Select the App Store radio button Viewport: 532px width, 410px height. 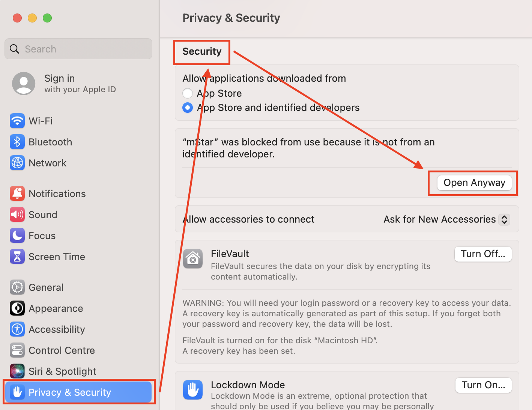point(188,93)
